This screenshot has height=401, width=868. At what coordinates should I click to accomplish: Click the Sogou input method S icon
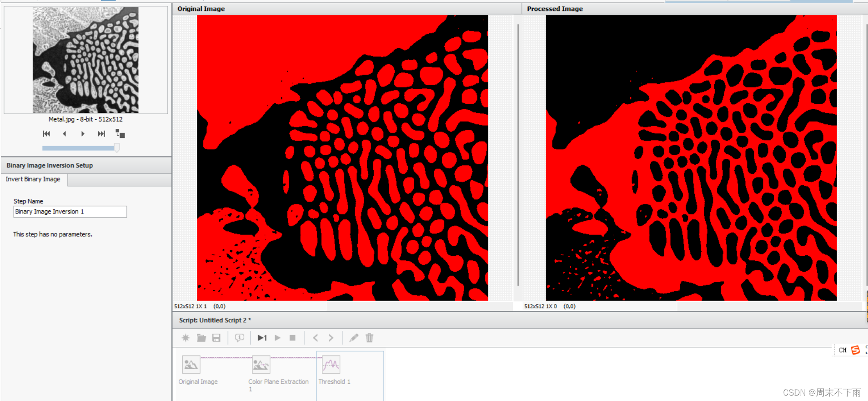855,350
